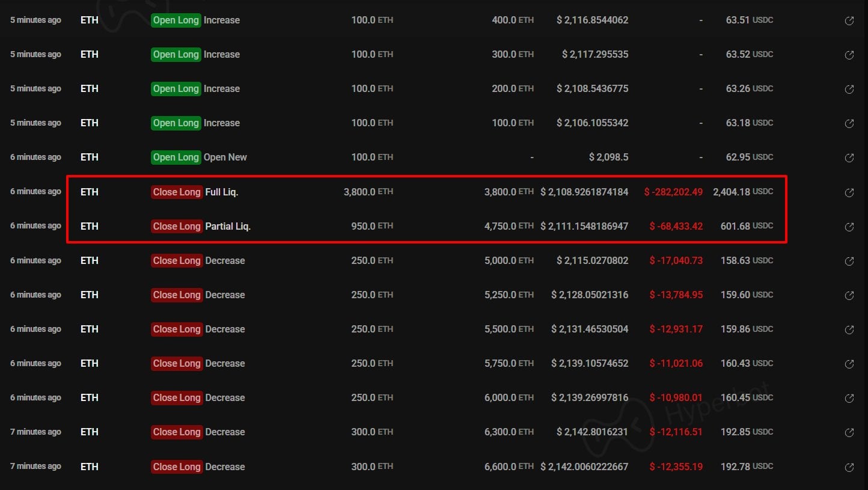Click the loss value $ -68,433.42
The width and height of the screenshot is (868, 490).
coord(676,226)
